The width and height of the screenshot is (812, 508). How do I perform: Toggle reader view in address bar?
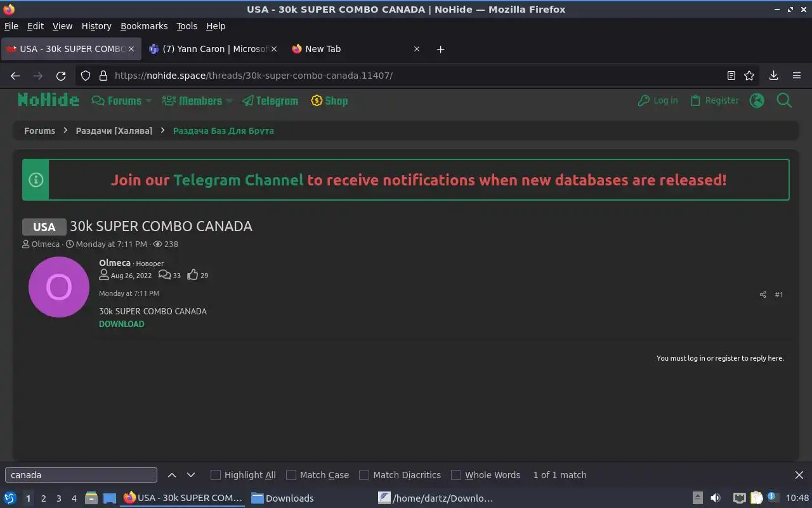click(731, 76)
